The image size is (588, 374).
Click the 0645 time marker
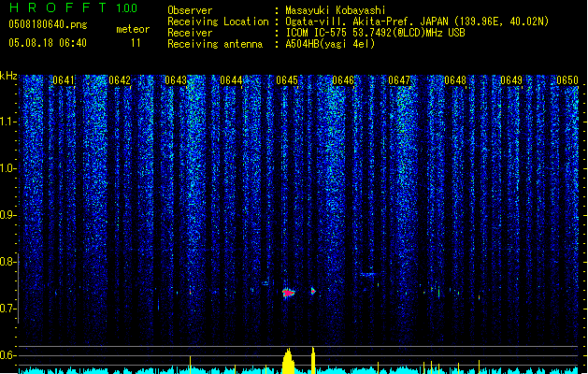click(287, 80)
